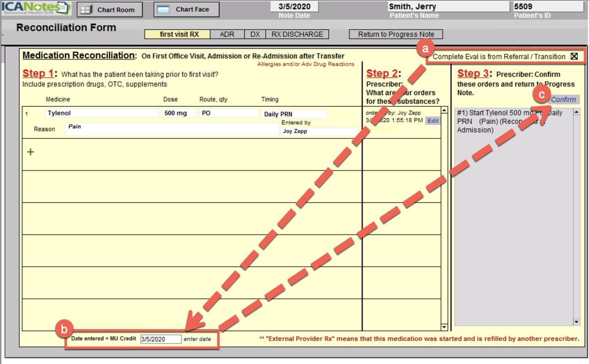The width and height of the screenshot is (589, 364).
Task: Click the Confirm link in Step 3
Action: tap(563, 99)
